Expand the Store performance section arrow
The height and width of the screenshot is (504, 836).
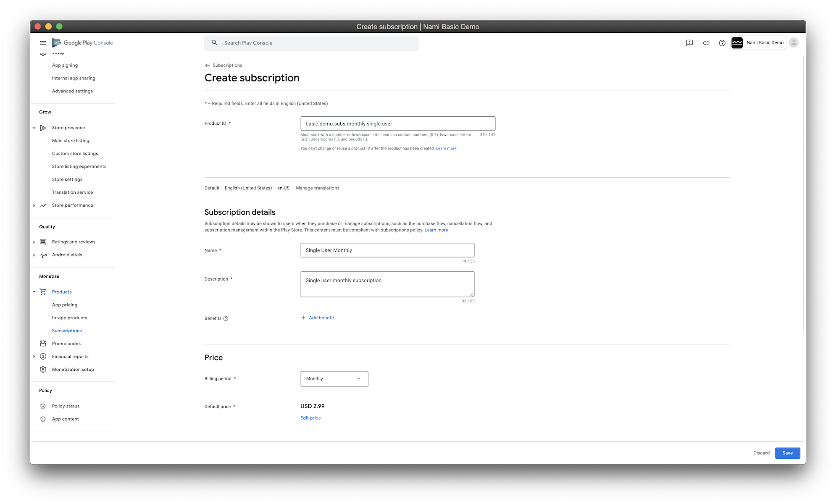pos(34,205)
